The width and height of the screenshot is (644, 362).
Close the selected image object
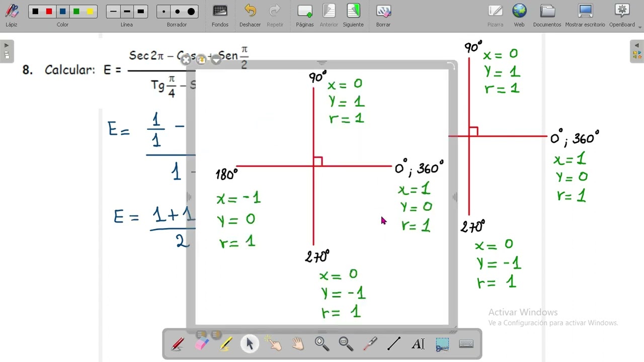point(186,60)
